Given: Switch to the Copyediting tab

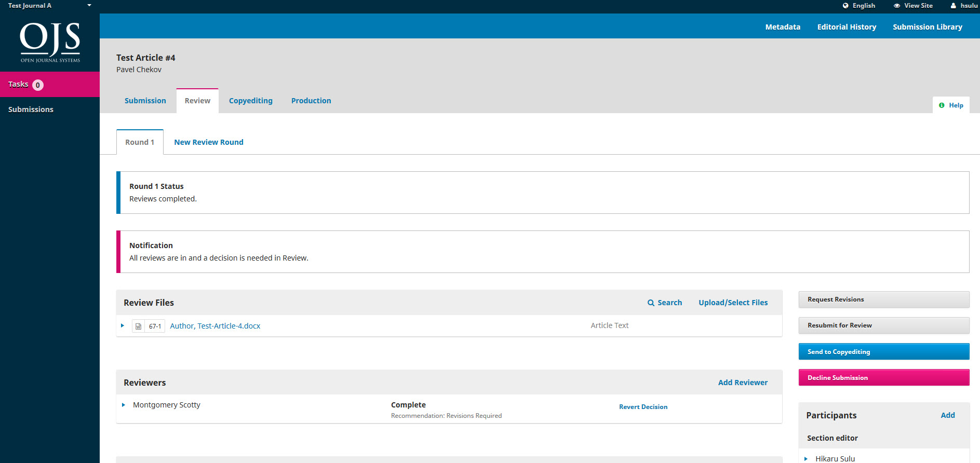Looking at the screenshot, I should tap(250, 101).
